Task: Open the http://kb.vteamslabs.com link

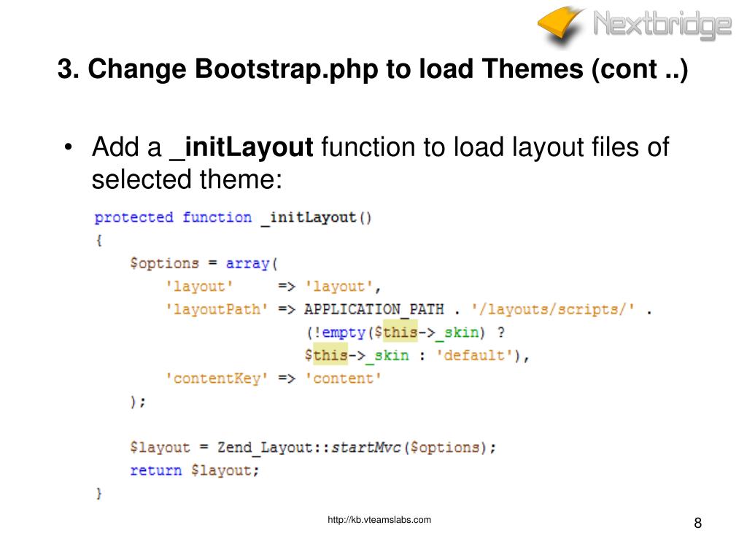Action: point(379,520)
